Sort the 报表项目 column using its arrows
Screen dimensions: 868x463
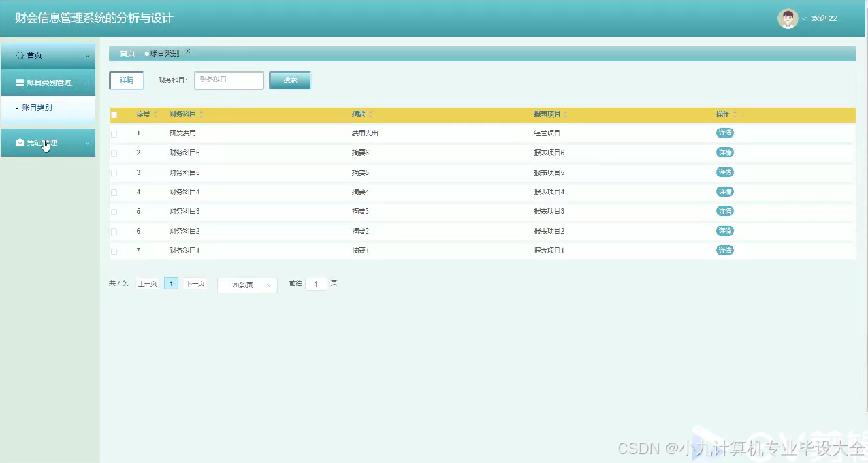point(566,114)
